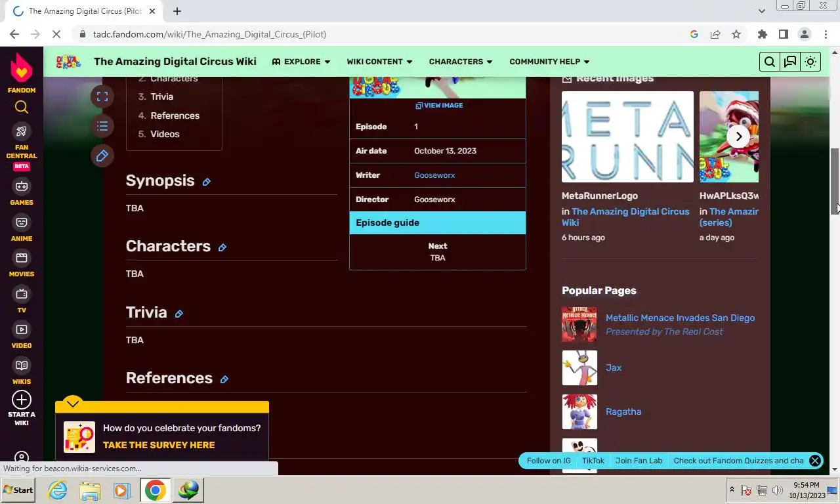840x504 pixels.
Task: Open the Movies sidebar icon
Action: [x=22, y=258]
